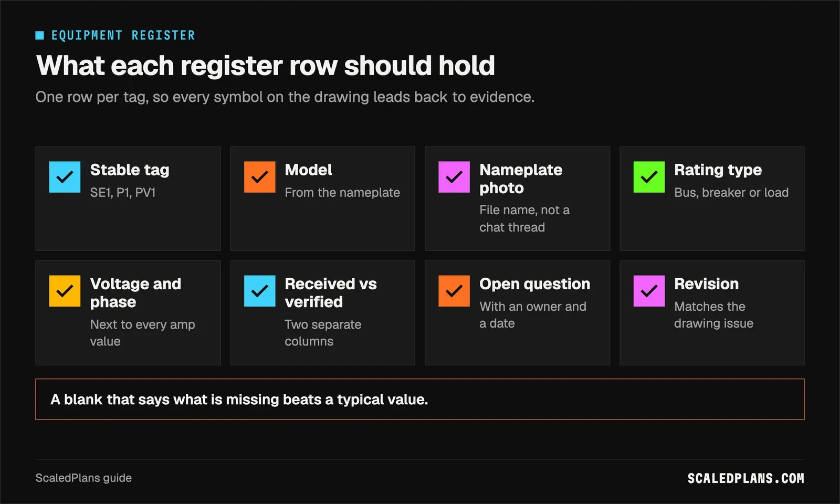Click "Next to every amp value" text

point(142,333)
